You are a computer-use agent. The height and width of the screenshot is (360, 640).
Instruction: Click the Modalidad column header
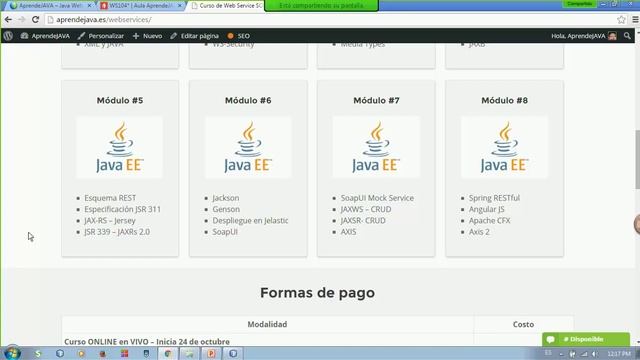click(267, 324)
